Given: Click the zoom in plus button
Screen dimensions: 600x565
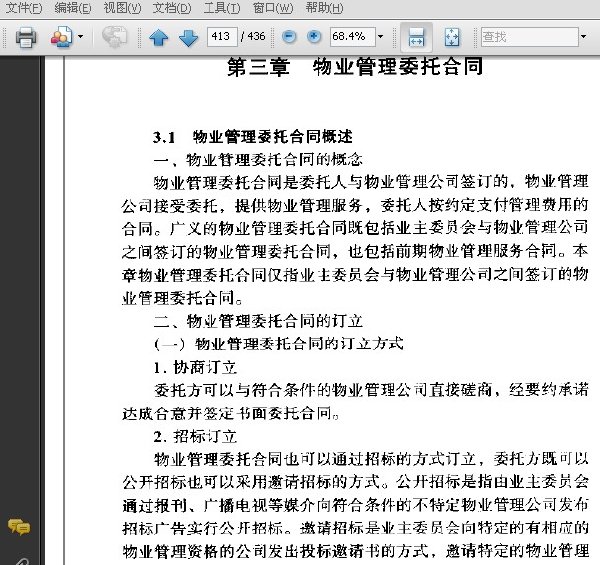Looking at the screenshot, I should (x=314, y=37).
